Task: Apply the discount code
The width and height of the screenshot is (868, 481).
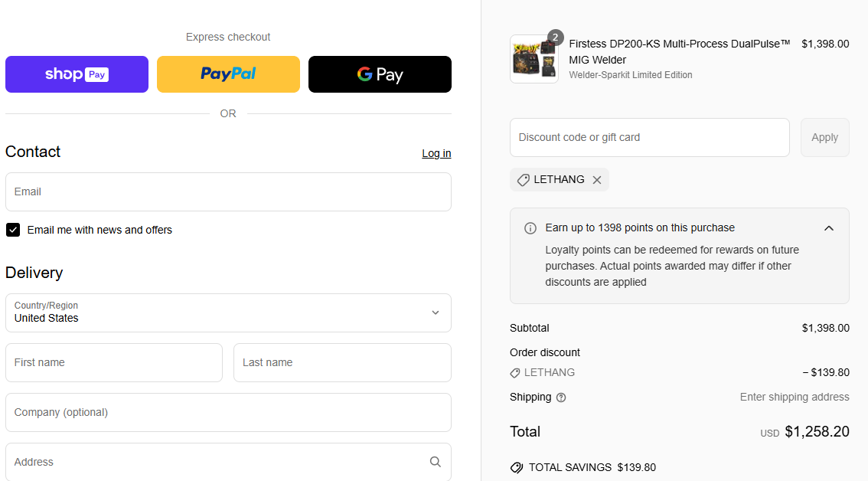Action: pyautogui.click(x=824, y=137)
